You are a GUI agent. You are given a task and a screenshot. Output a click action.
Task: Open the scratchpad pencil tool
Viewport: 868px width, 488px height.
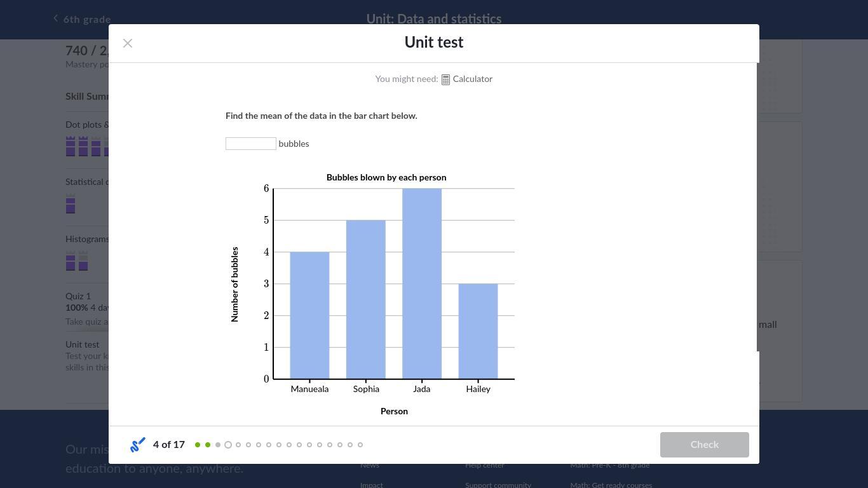(x=138, y=445)
